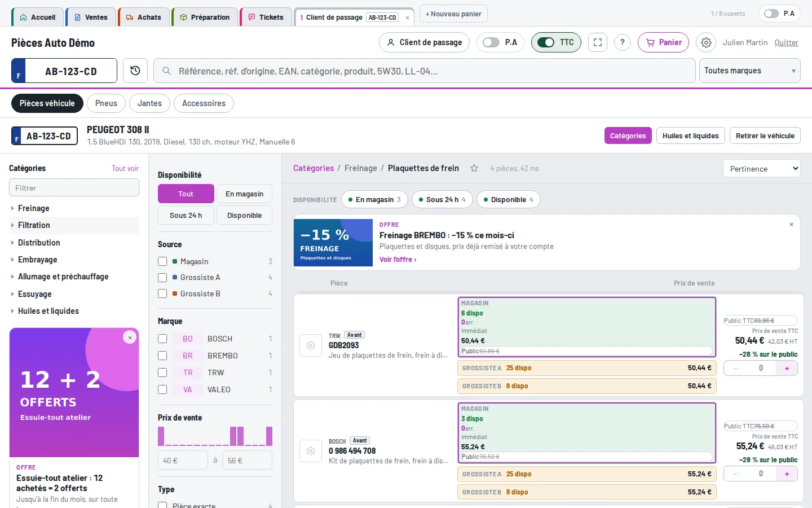Click the Prix de vente histogram
Image resolution: width=812 pixels, height=508 pixels.
(215, 436)
